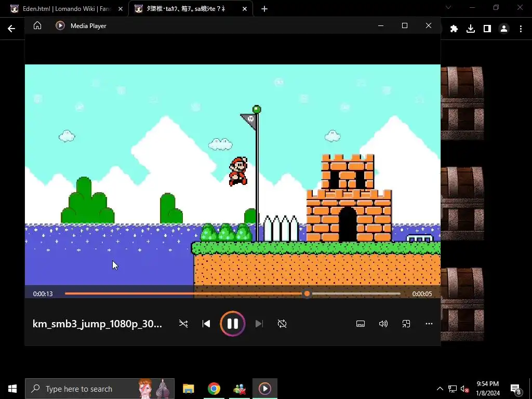532x399 pixels.
Task: Open network status tray icon
Action: [453, 389]
